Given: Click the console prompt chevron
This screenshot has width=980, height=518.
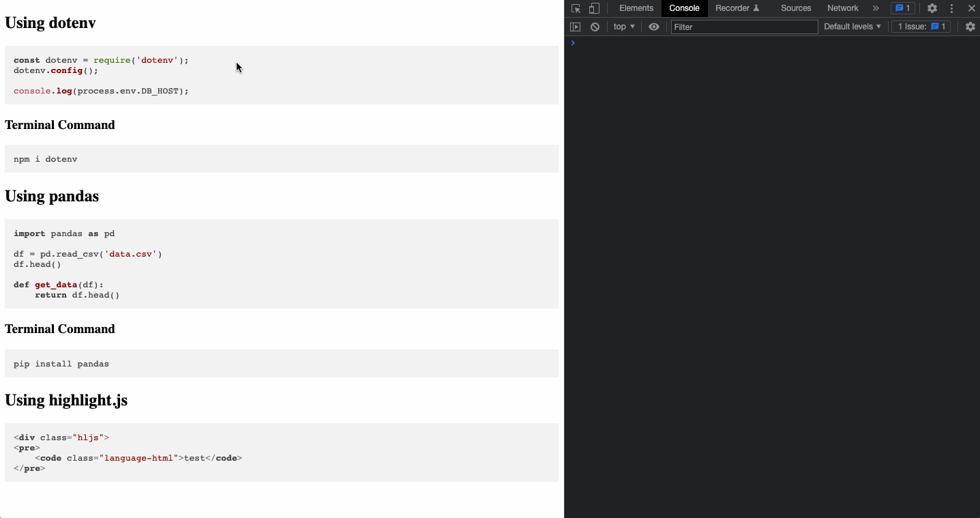Looking at the screenshot, I should pyautogui.click(x=573, y=43).
